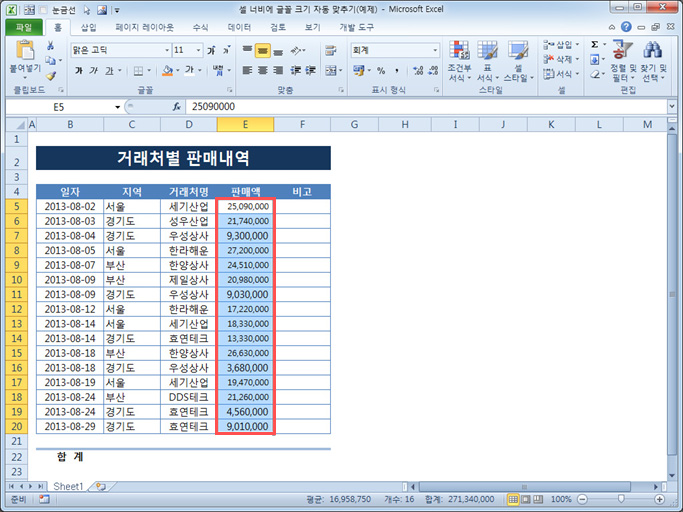The image size is (683, 512).
Task: Switch to Page Layout view in status bar
Action: point(526,499)
